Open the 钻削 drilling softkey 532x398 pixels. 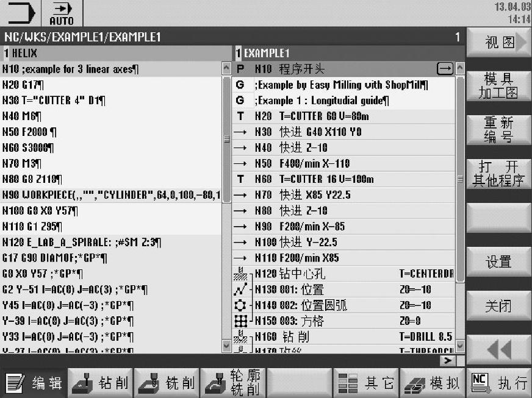[x=101, y=383]
